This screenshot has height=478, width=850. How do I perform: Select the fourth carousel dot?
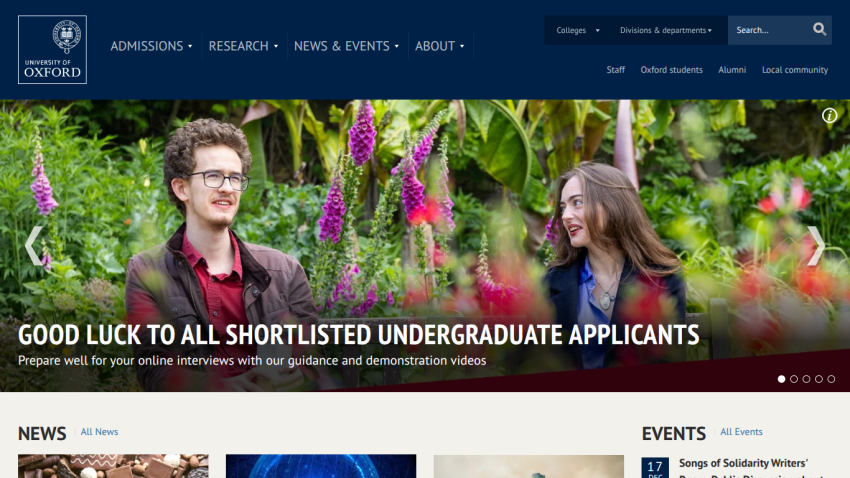819,379
